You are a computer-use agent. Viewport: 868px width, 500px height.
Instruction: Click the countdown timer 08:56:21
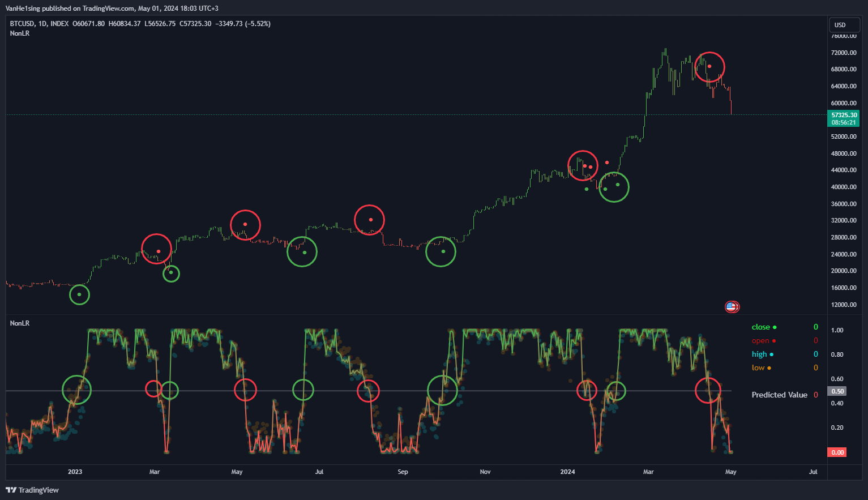844,122
